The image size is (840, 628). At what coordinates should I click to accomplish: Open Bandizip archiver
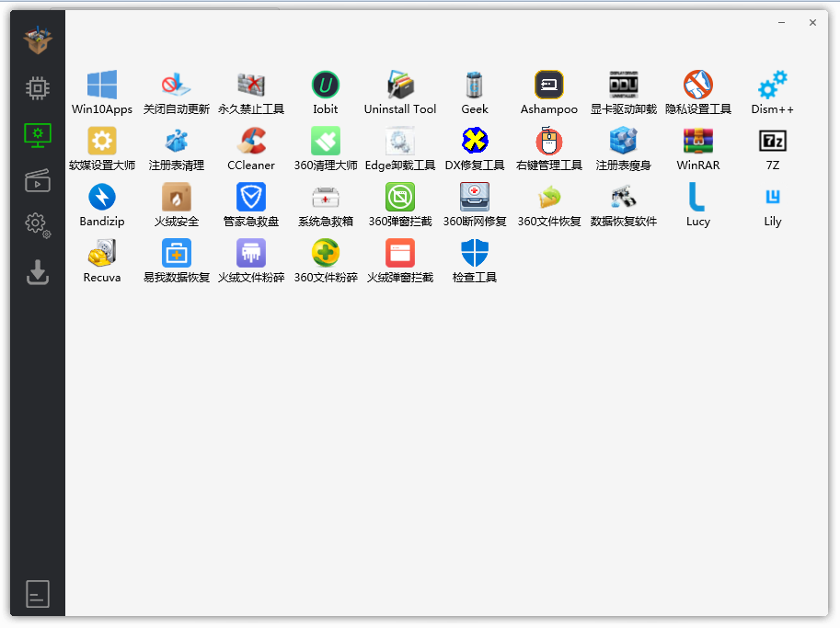(102, 199)
